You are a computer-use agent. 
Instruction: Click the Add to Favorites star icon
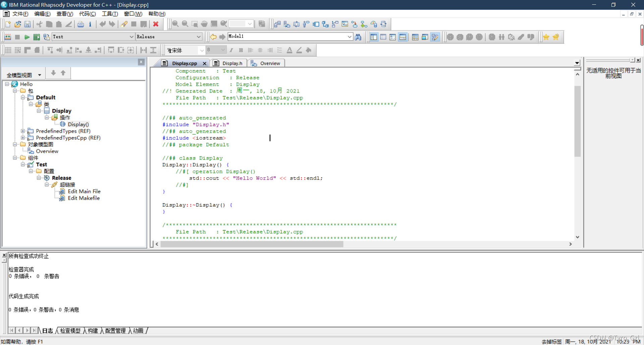(x=556, y=37)
